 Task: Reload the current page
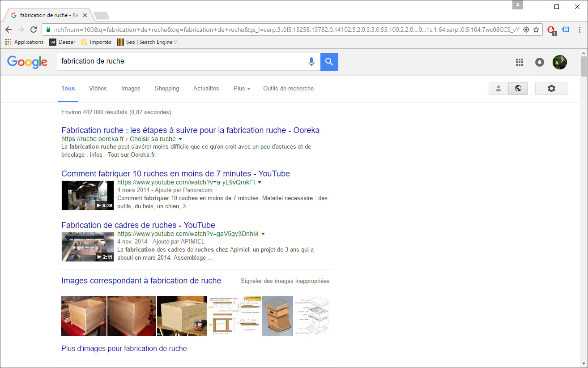[x=34, y=30]
